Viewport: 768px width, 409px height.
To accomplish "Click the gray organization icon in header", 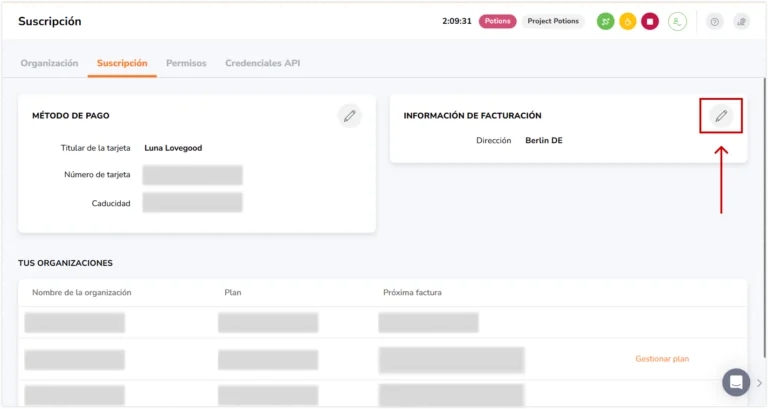I will point(742,22).
